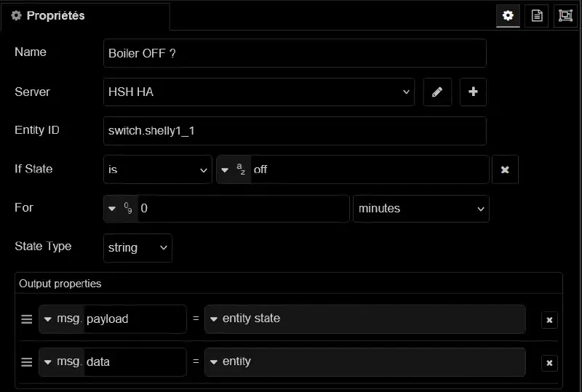The height and width of the screenshot is (392, 582).
Task: Click the 'data' property name field
Action: (x=135, y=362)
